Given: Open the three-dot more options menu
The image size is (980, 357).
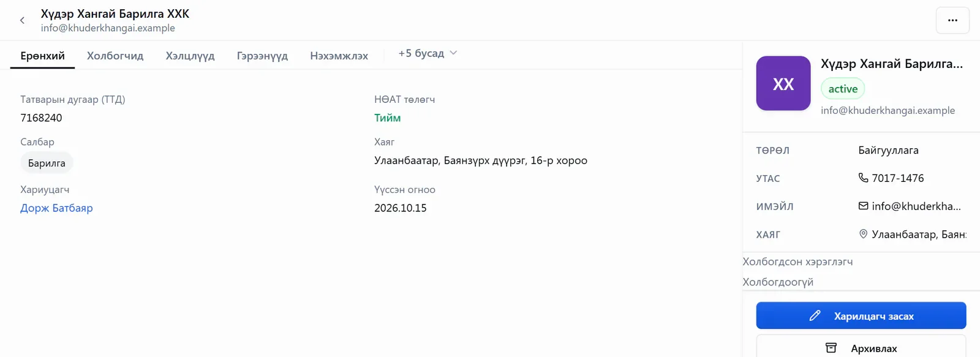Looking at the screenshot, I should [952, 20].
